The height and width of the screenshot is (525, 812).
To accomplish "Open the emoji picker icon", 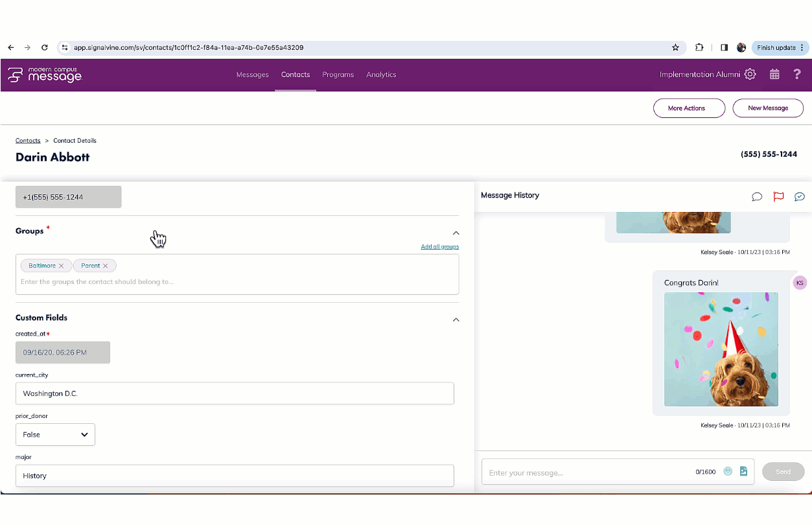I will [728, 471].
